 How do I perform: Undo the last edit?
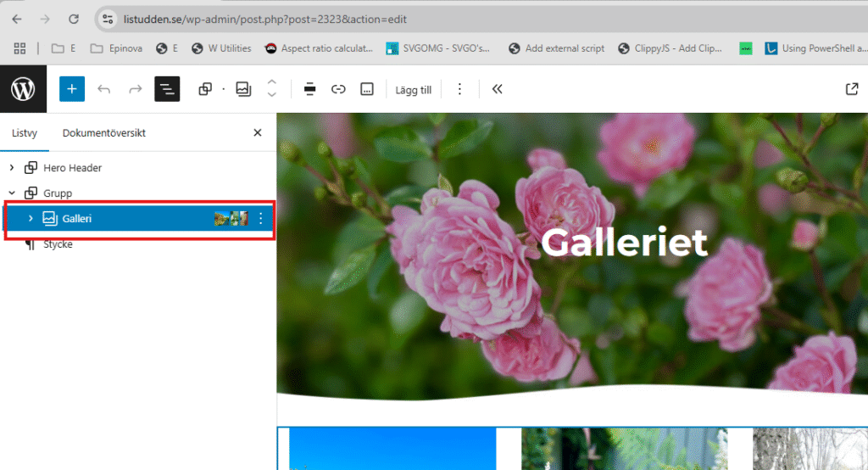pos(104,89)
